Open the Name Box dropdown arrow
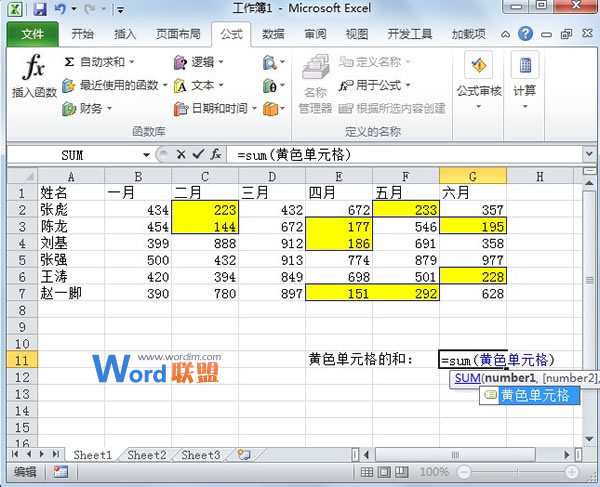Image resolution: width=600 pixels, height=487 pixels. (146, 155)
